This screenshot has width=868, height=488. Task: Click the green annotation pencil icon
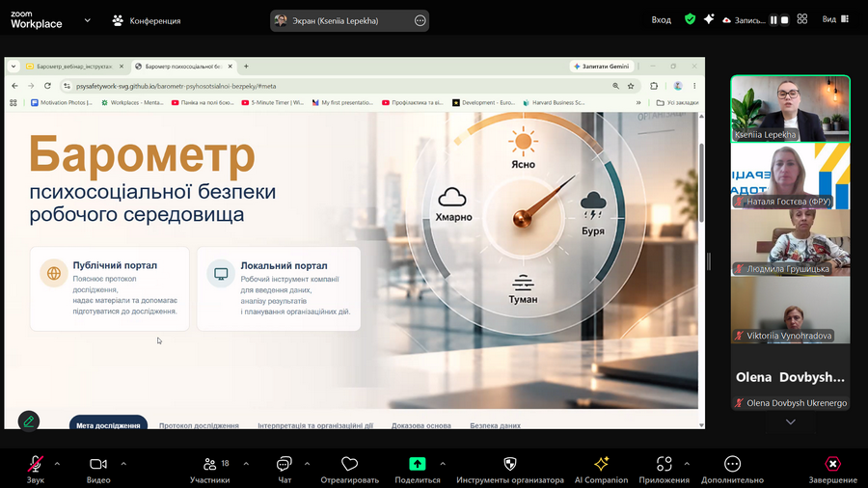pyautogui.click(x=29, y=421)
